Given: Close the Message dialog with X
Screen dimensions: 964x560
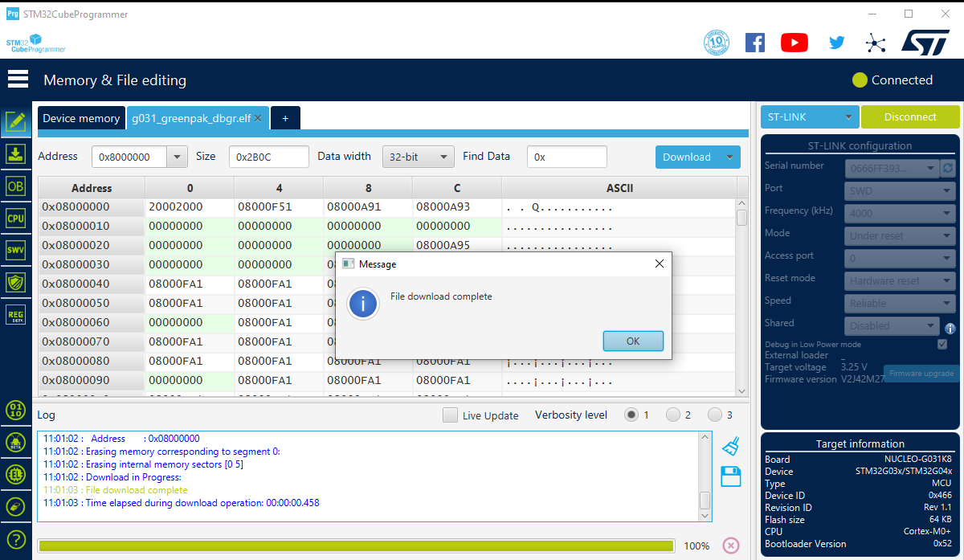Looking at the screenshot, I should 660,264.
